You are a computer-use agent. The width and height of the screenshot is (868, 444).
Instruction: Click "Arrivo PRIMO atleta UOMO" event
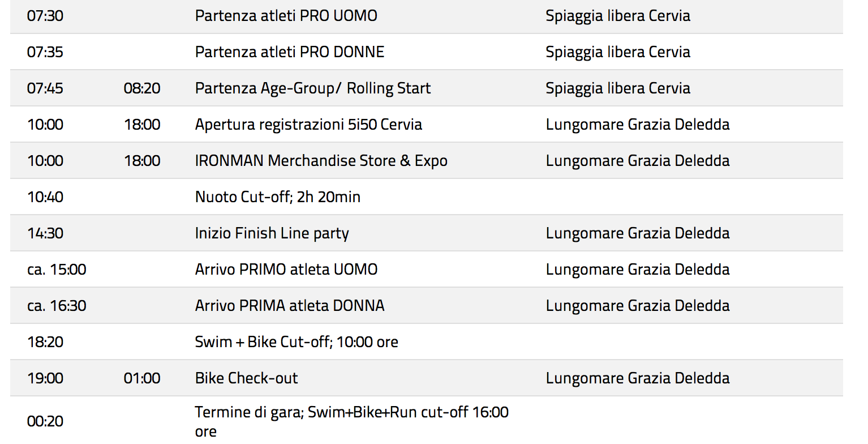point(286,270)
